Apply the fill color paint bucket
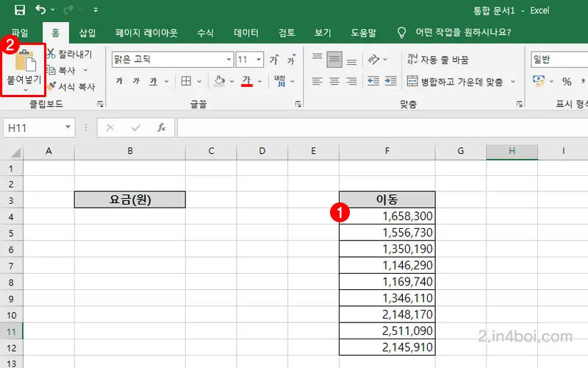 tap(219, 81)
